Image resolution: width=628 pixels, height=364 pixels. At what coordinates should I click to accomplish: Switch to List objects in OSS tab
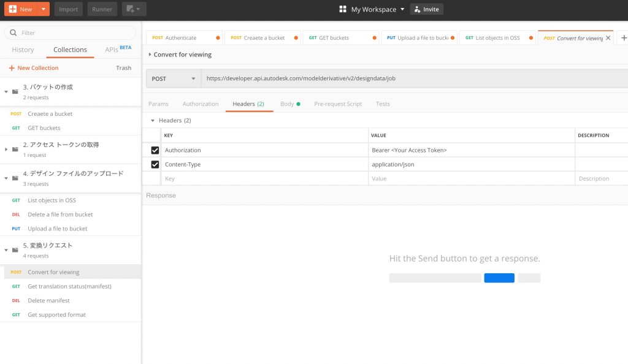[497, 38]
